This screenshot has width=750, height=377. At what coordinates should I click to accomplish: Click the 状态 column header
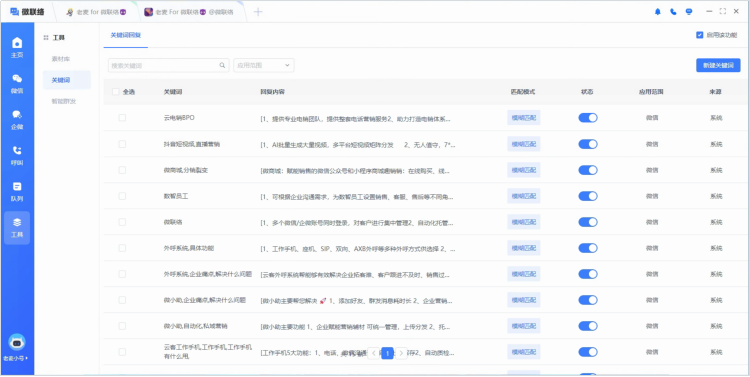[587, 92]
